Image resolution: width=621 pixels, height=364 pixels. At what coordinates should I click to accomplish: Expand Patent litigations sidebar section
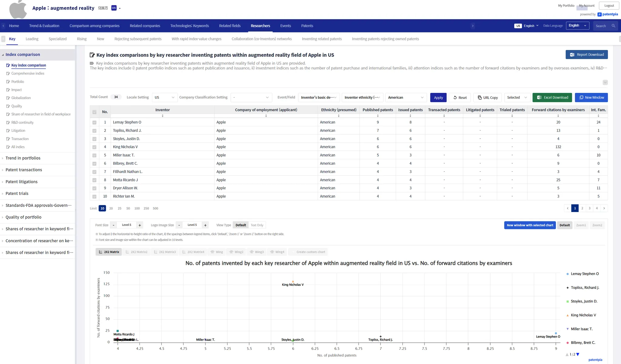click(x=22, y=182)
